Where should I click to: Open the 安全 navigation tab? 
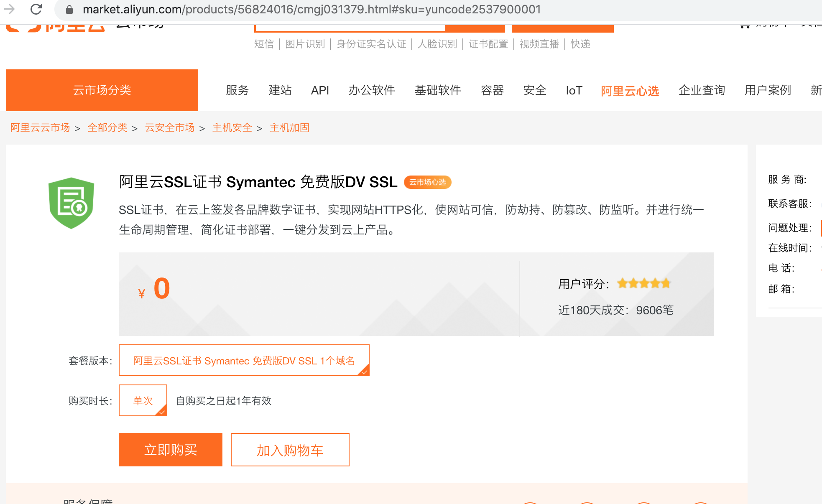pyautogui.click(x=535, y=90)
